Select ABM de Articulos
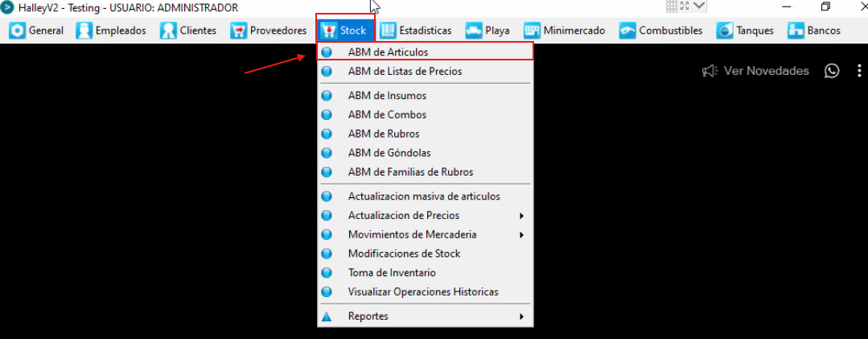The width and height of the screenshot is (868, 339). [x=423, y=52]
